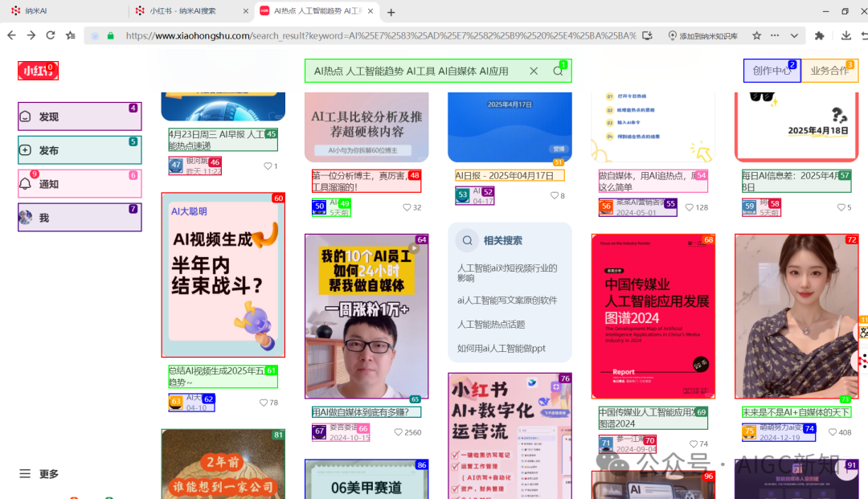Open the 中国传媒业人工智能应用发展图谱2024 cover
868x499 pixels.
coord(653,316)
